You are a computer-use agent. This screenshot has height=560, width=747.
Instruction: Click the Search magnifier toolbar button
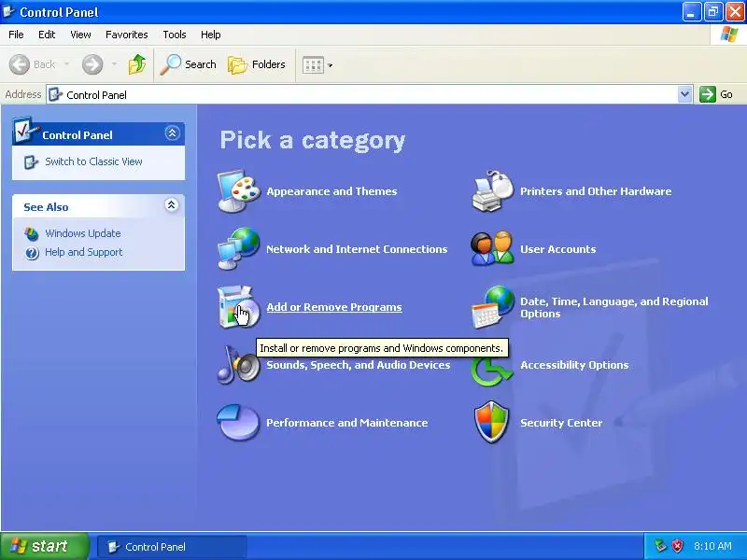(x=189, y=64)
